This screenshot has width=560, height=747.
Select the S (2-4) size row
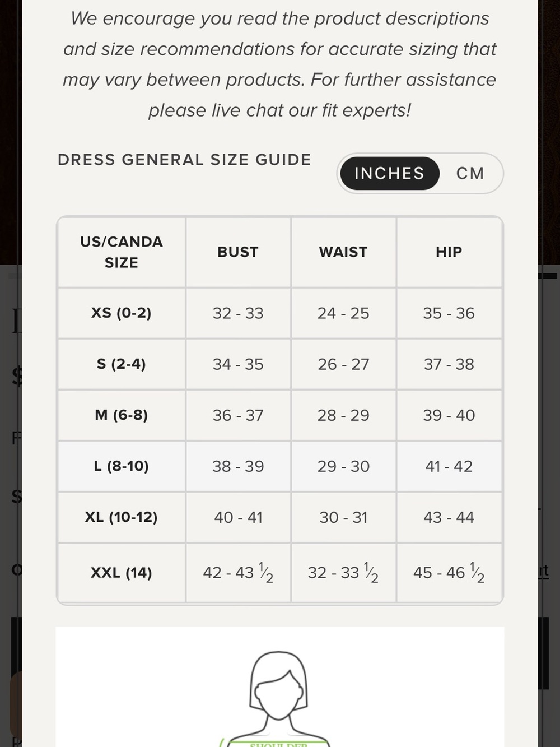280,364
